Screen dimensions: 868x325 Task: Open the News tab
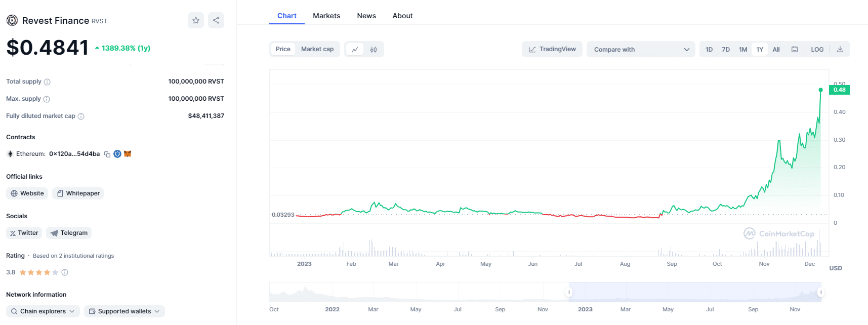pyautogui.click(x=366, y=16)
